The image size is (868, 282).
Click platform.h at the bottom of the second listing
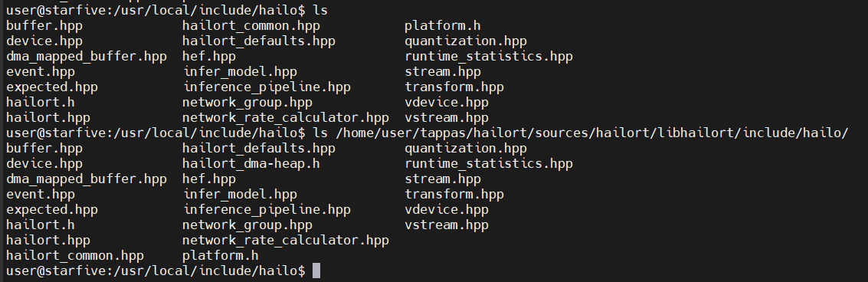tap(221, 256)
